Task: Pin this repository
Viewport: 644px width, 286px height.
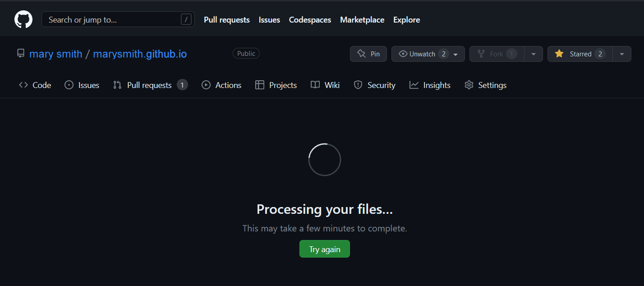Action: (368, 54)
